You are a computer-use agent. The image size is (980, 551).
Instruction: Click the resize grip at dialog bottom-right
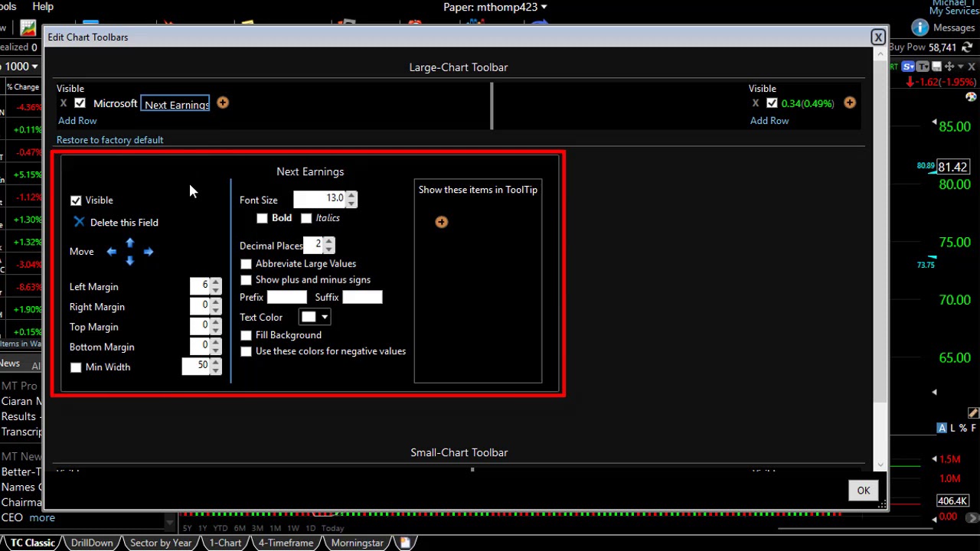882,504
